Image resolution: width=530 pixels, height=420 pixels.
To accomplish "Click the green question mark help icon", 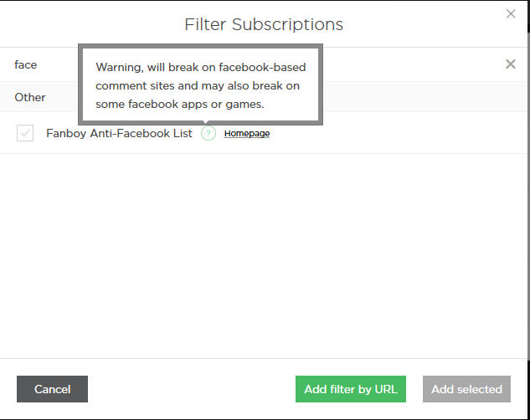I will [208, 133].
